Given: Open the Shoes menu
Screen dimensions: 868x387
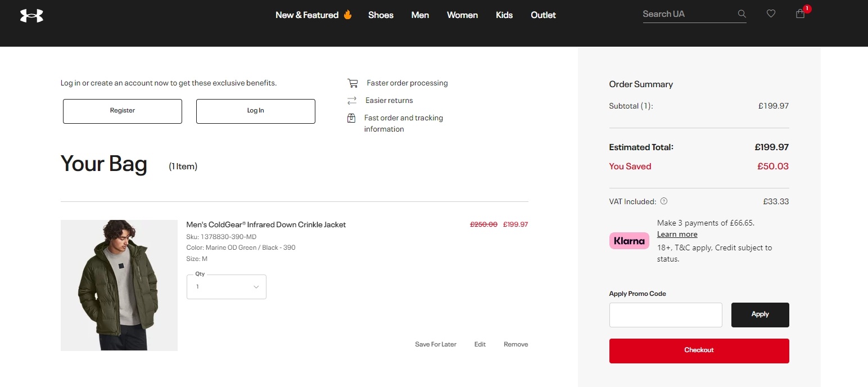Looking at the screenshot, I should pyautogui.click(x=381, y=15).
